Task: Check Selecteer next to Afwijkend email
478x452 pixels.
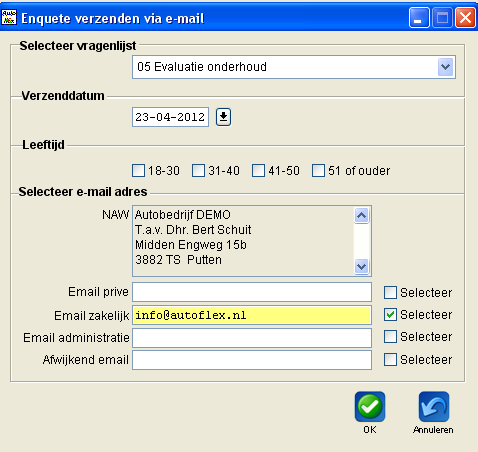Action: [x=390, y=360]
